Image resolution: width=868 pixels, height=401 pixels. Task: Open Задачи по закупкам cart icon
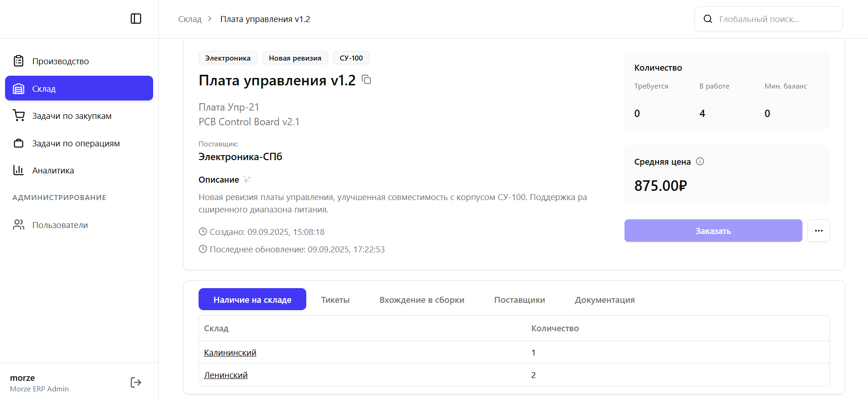point(19,116)
